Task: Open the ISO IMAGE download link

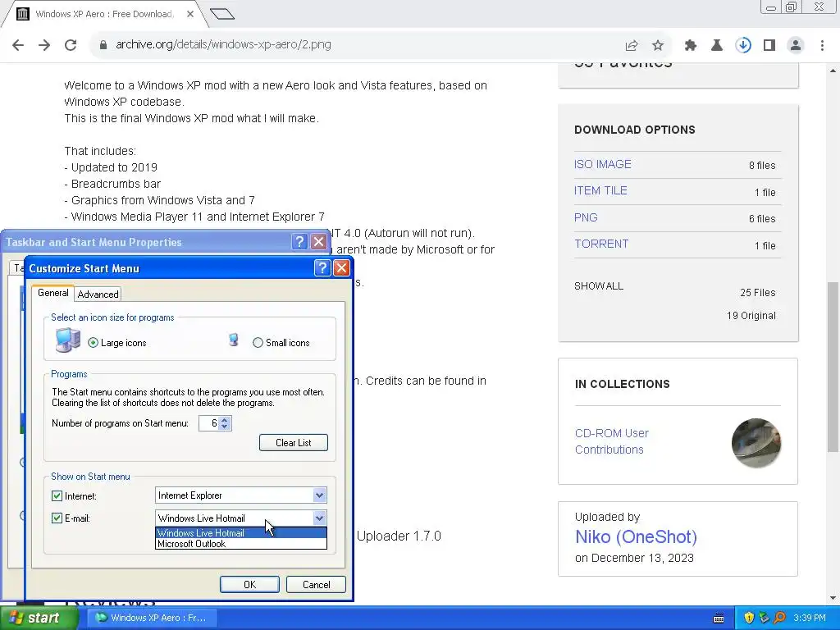Action: pos(603,164)
